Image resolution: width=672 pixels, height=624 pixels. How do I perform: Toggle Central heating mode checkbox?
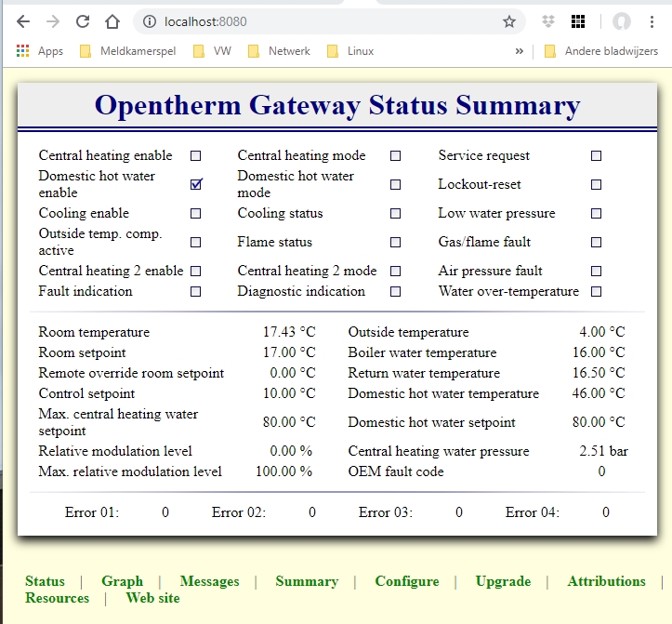click(396, 155)
